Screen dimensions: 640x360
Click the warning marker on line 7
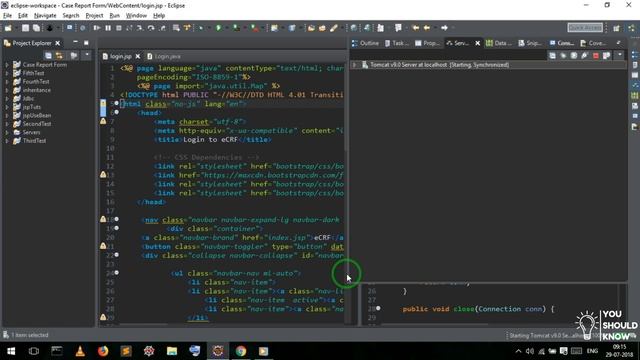[x=103, y=121]
